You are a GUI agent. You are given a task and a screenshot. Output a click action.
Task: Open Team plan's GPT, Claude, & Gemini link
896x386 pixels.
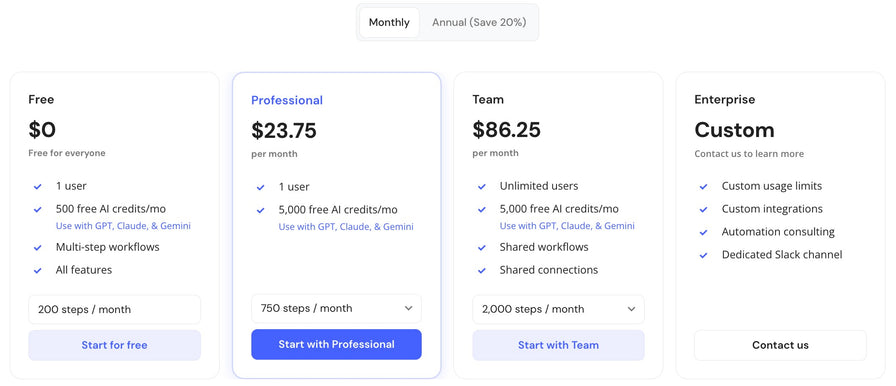click(567, 226)
